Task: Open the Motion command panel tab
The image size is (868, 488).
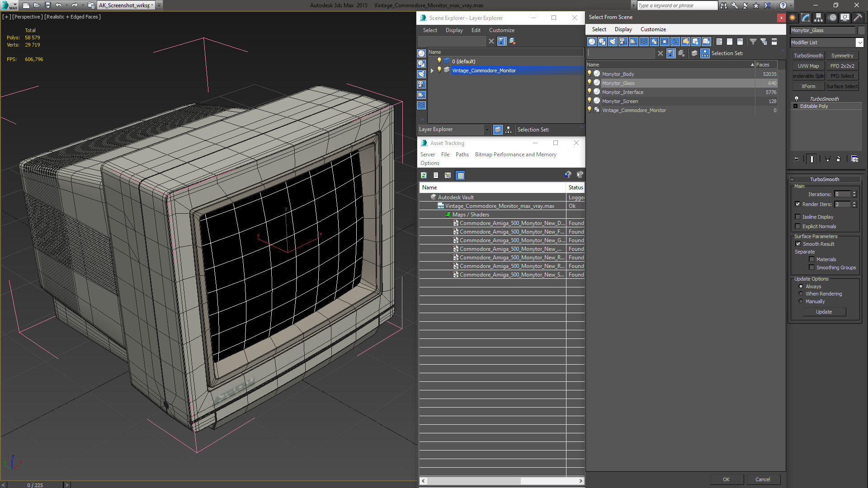Action: pyautogui.click(x=832, y=18)
